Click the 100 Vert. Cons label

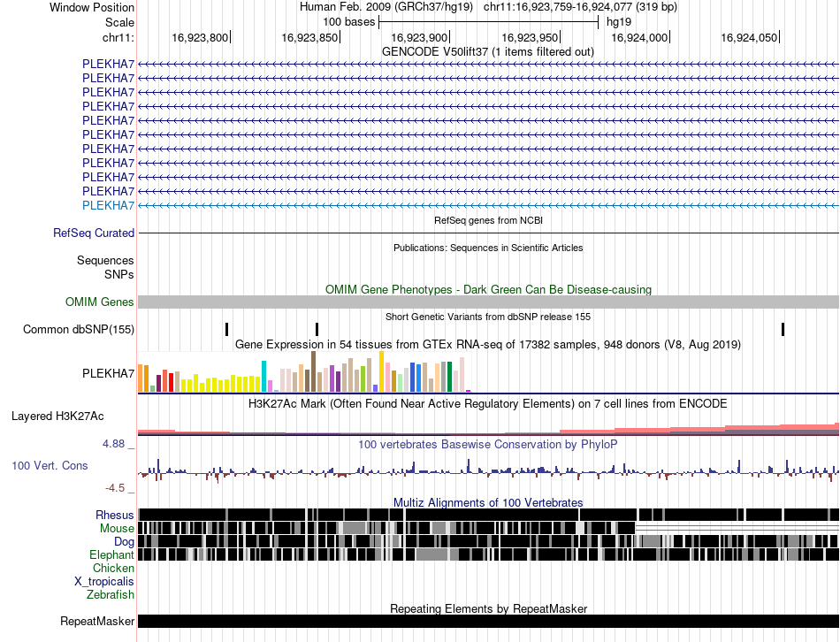pyautogui.click(x=50, y=466)
